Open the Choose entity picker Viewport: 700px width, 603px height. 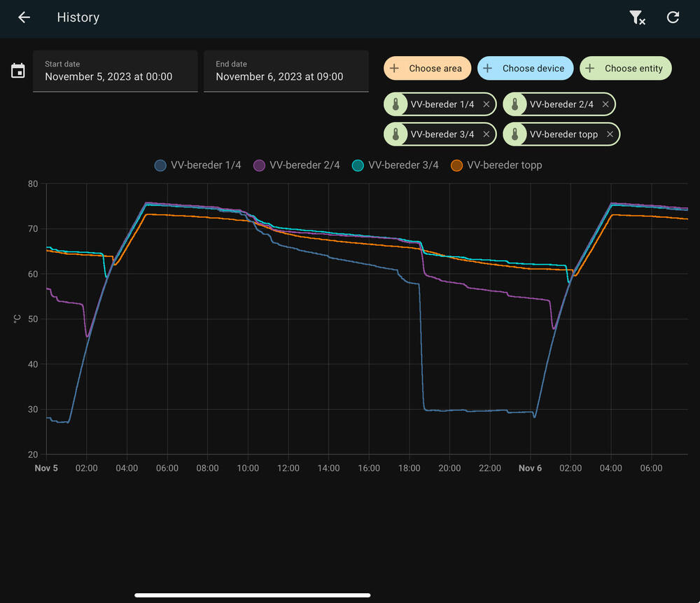point(625,69)
